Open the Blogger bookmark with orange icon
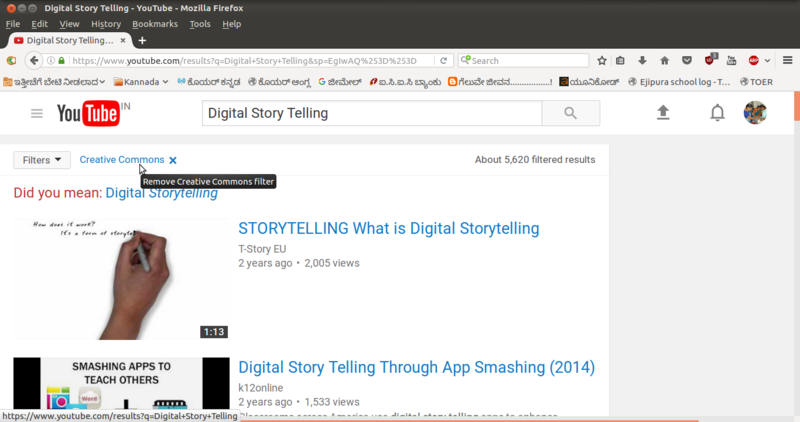This screenshot has height=422, width=800. pyautogui.click(x=500, y=82)
